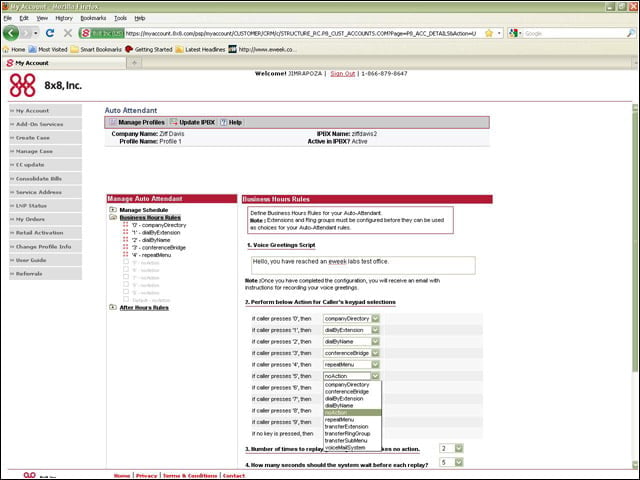
Task: Open the Latest Headlines feed folder
Action: pyautogui.click(x=200, y=49)
